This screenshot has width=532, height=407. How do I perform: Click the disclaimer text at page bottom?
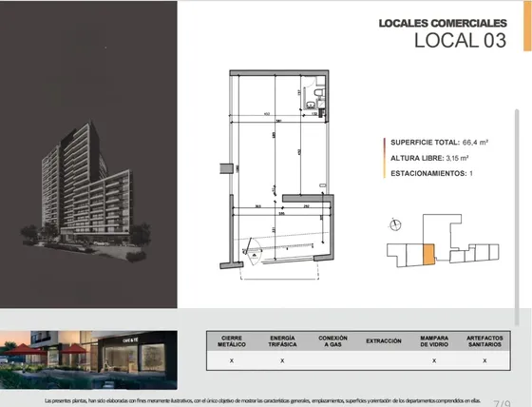pyautogui.click(x=262, y=401)
